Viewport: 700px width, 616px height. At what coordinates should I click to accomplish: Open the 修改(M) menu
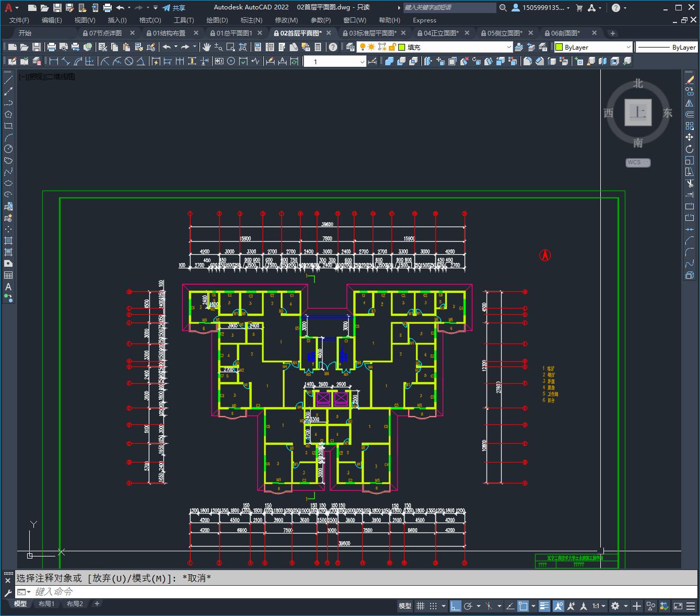pyautogui.click(x=286, y=20)
